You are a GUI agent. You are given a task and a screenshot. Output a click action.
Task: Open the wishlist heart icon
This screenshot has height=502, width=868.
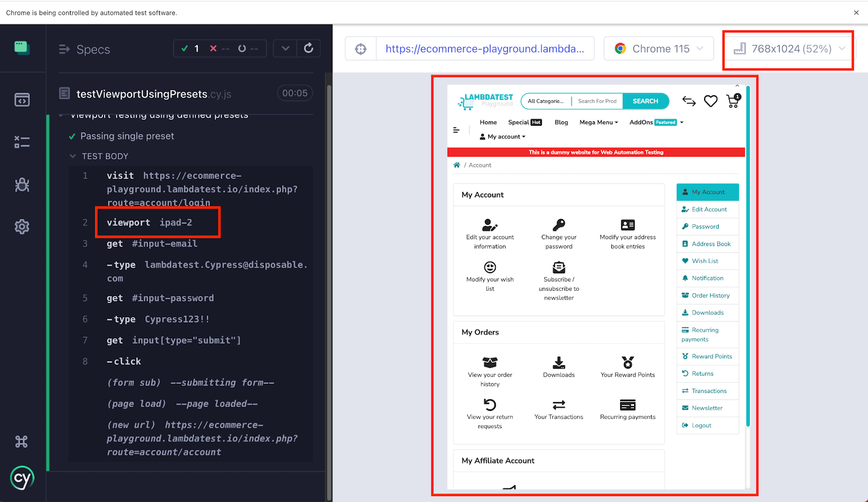tap(711, 101)
